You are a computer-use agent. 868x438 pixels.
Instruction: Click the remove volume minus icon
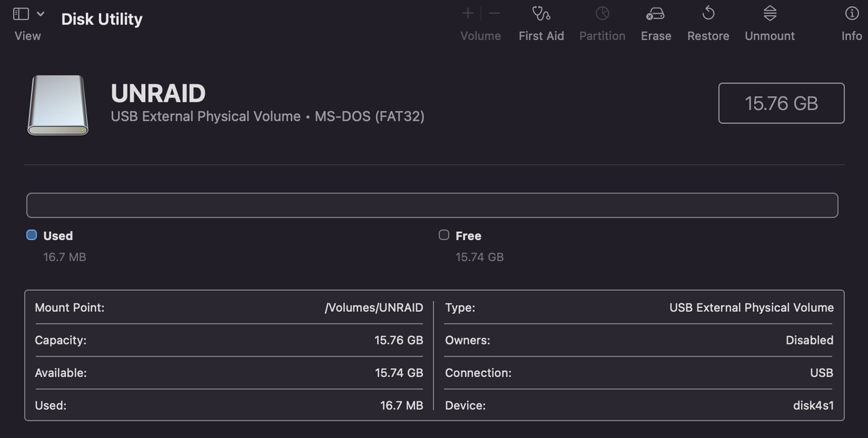point(494,14)
